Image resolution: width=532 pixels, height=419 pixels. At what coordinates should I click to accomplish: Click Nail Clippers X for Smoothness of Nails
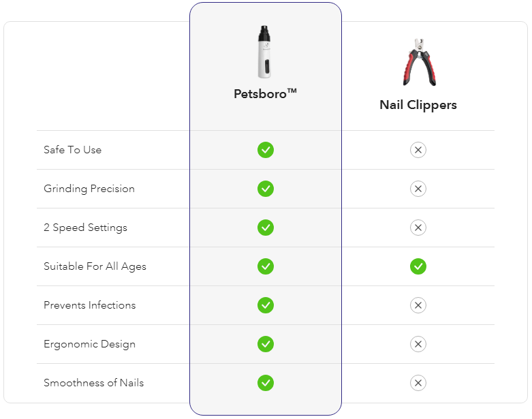click(418, 383)
